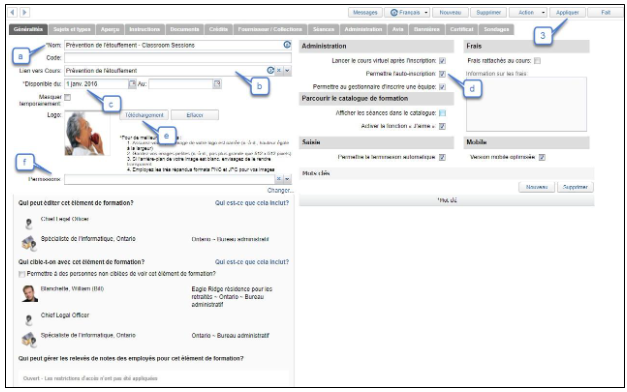Toggle Permettre la terminaison automatique checkbox
627x392 pixels.
pyautogui.click(x=442, y=158)
